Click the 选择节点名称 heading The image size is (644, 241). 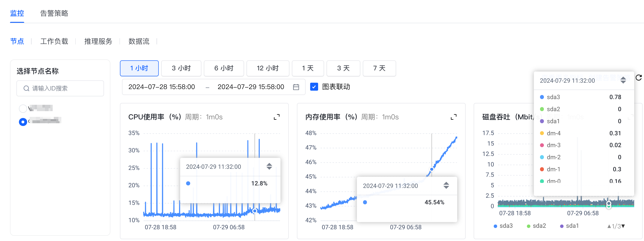(x=37, y=71)
